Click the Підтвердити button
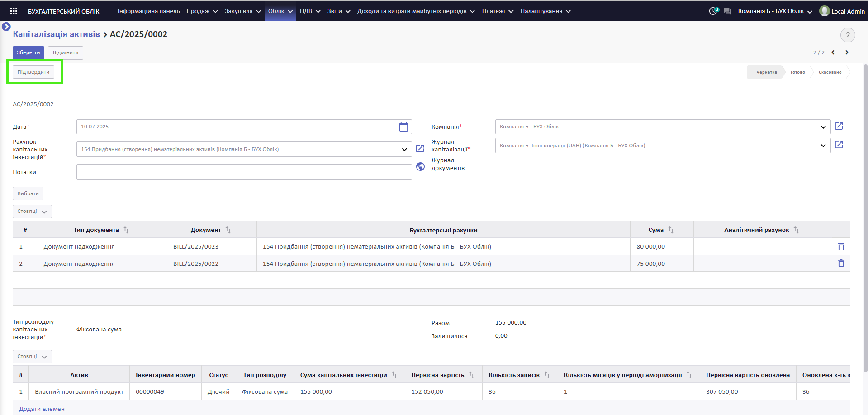 tap(33, 72)
